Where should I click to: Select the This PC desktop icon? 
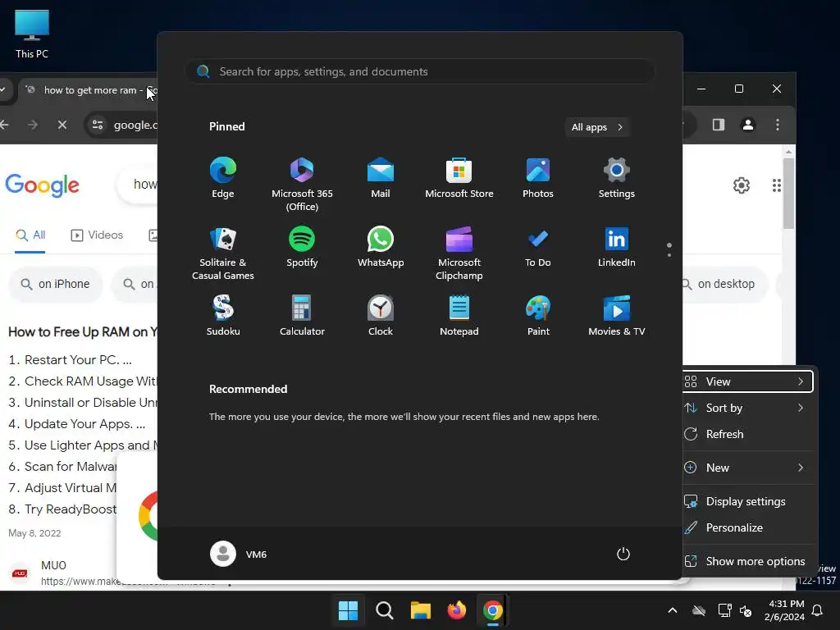(x=32, y=34)
